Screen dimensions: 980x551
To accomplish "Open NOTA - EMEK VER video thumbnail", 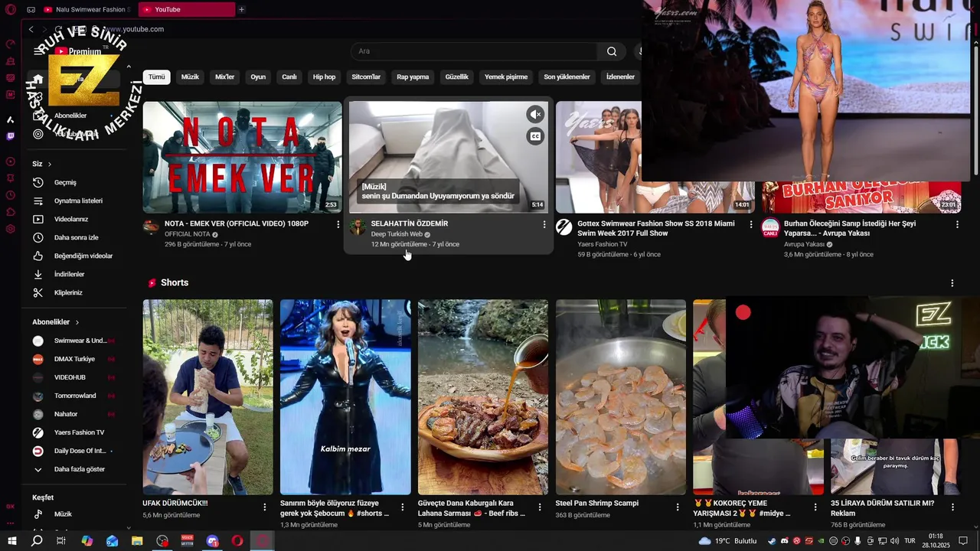I will click(x=242, y=157).
